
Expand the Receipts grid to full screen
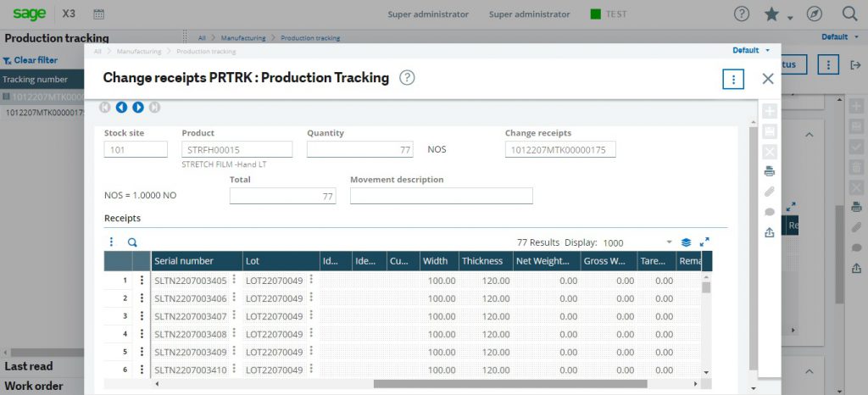point(704,242)
